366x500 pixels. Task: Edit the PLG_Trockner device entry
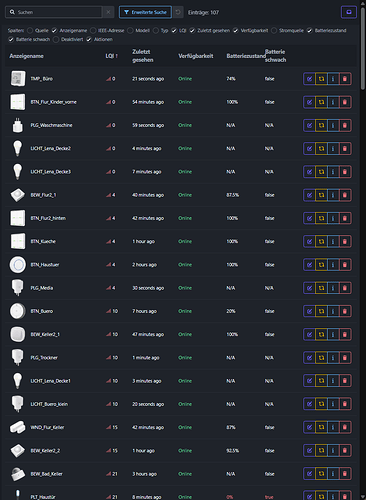pos(309,358)
